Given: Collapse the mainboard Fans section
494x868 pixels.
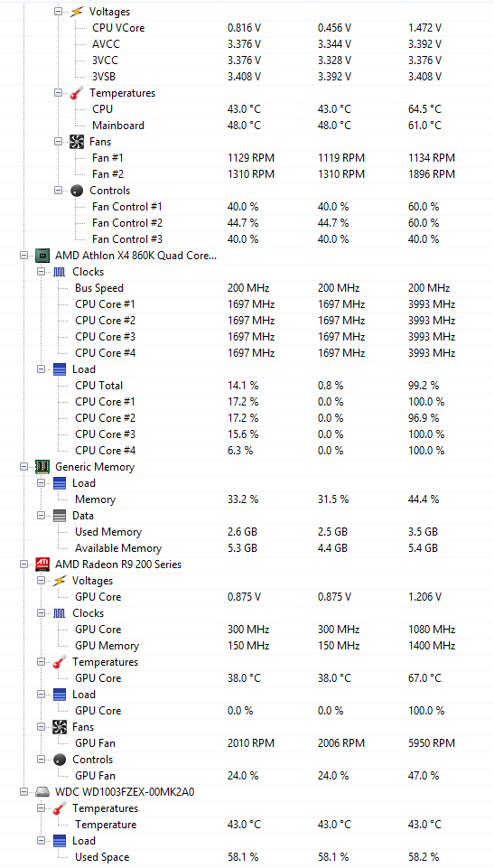Looking at the screenshot, I should (x=58, y=142).
